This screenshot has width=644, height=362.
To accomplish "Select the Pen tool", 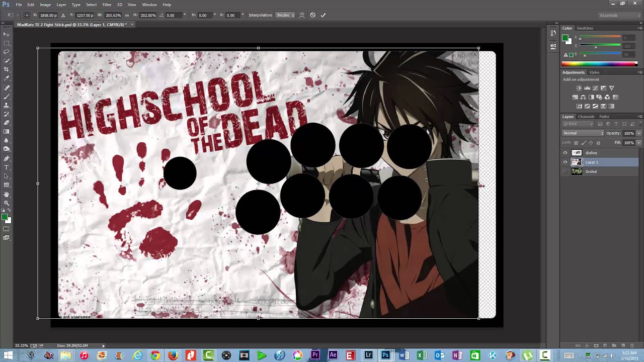I will (7, 158).
